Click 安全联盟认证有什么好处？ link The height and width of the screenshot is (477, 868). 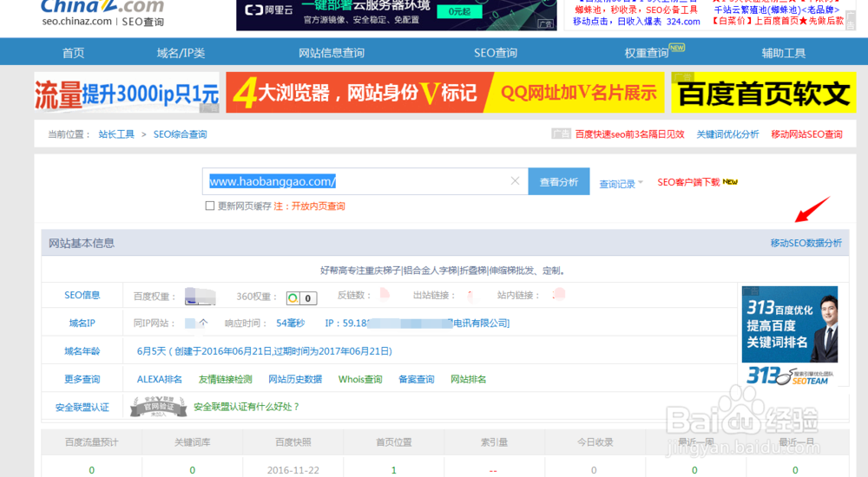point(247,407)
